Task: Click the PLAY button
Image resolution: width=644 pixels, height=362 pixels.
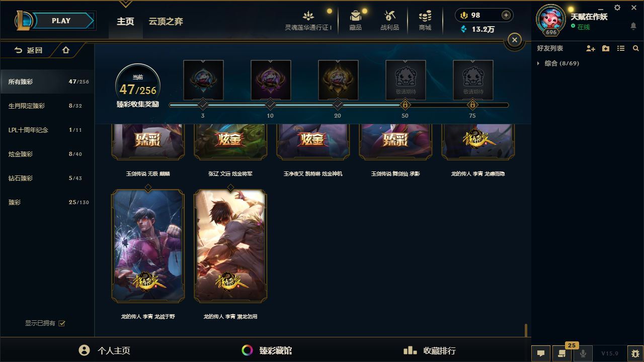Action: click(61, 21)
